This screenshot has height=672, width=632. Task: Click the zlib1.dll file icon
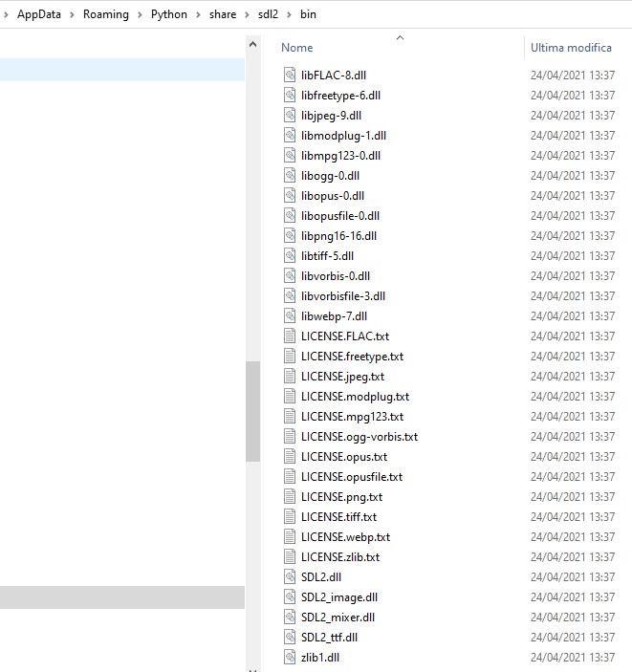point(290,657)
